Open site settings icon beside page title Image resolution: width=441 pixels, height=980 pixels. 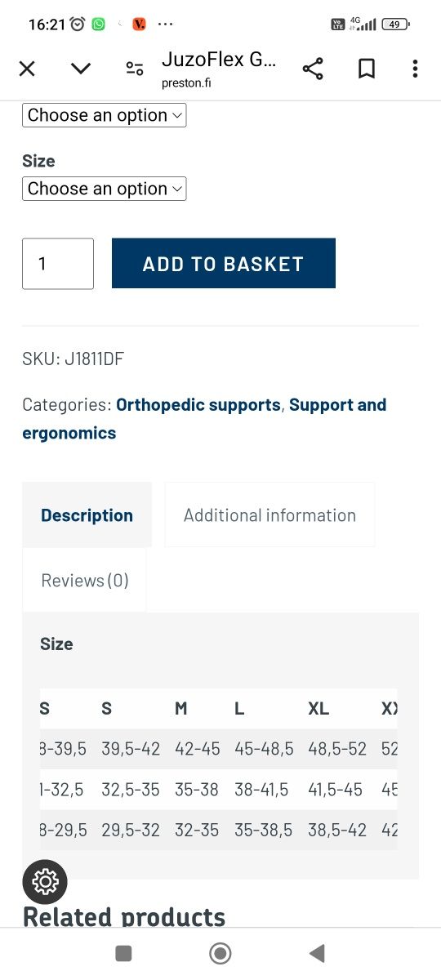coord(135,69)
